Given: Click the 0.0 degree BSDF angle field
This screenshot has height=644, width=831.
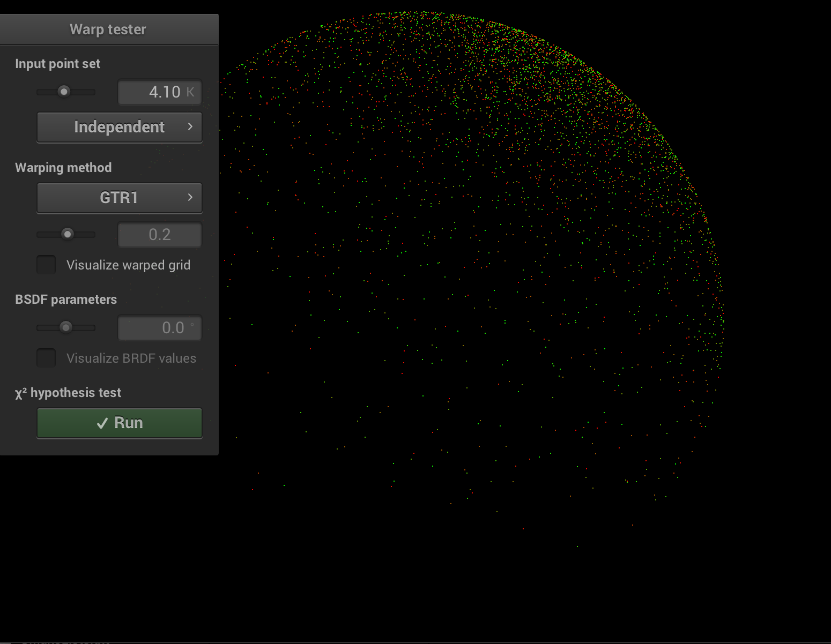Looking at the screenshot, I should [x=160, y=328].
